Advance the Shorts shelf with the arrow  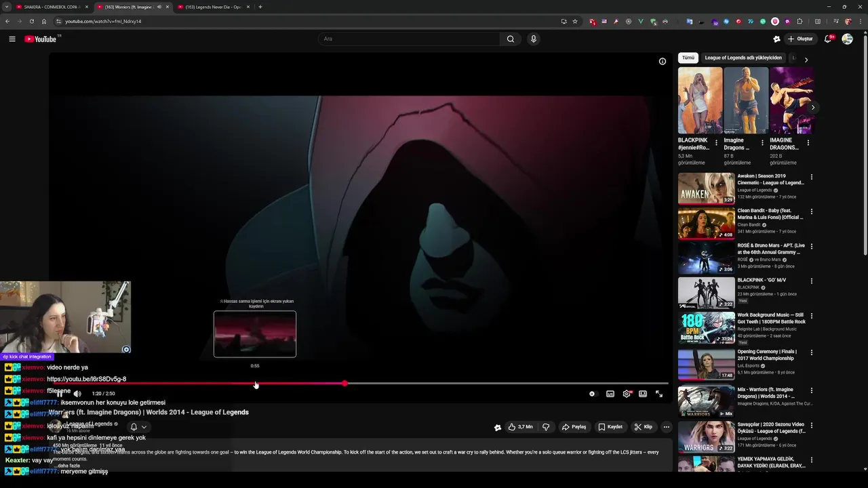pos(812,107)
